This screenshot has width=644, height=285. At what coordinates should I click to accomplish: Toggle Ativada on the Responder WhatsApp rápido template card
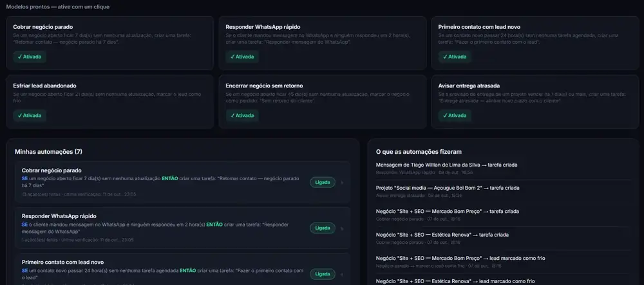(242, 57)
